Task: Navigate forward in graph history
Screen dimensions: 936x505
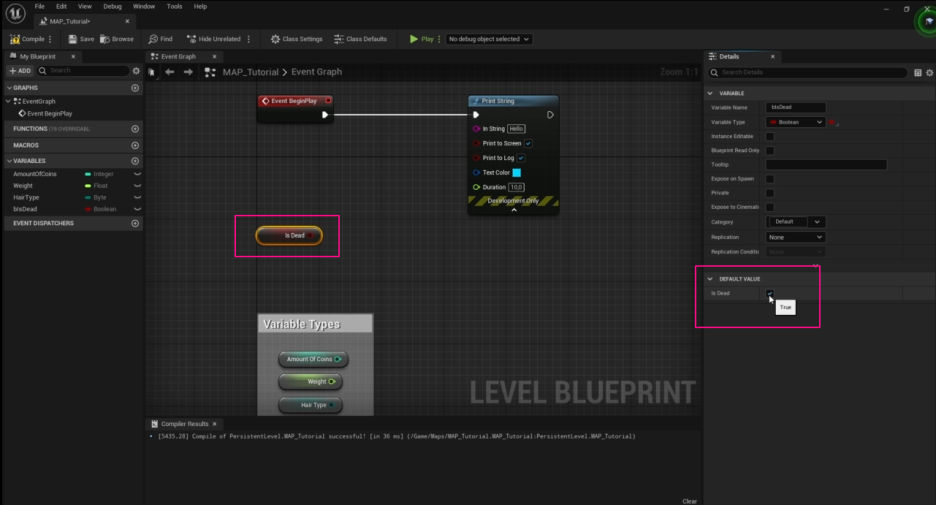Action: point(188,72)
